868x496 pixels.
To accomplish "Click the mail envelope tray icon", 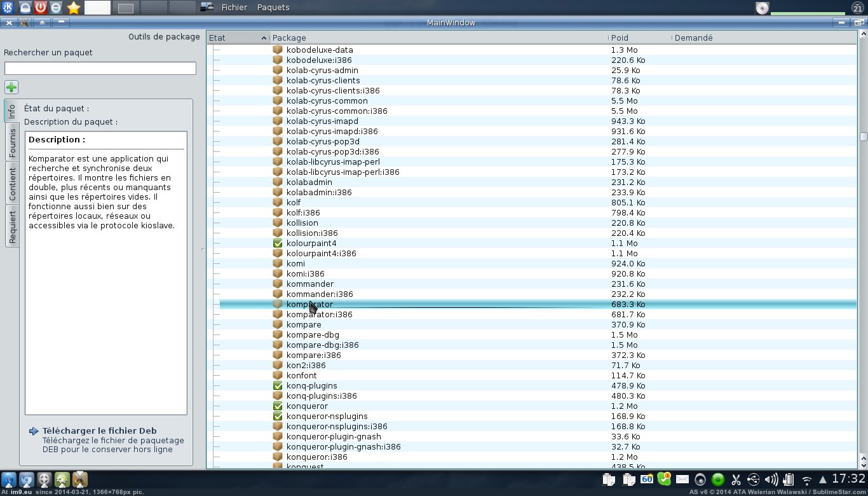I will (682, 480).
